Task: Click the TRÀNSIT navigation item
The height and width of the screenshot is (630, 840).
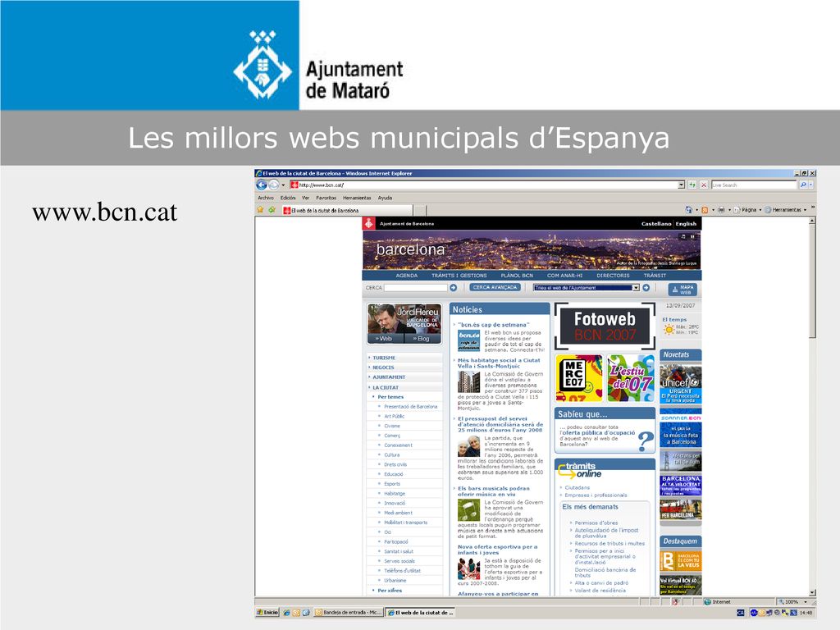Action: (x=655, y=276)
